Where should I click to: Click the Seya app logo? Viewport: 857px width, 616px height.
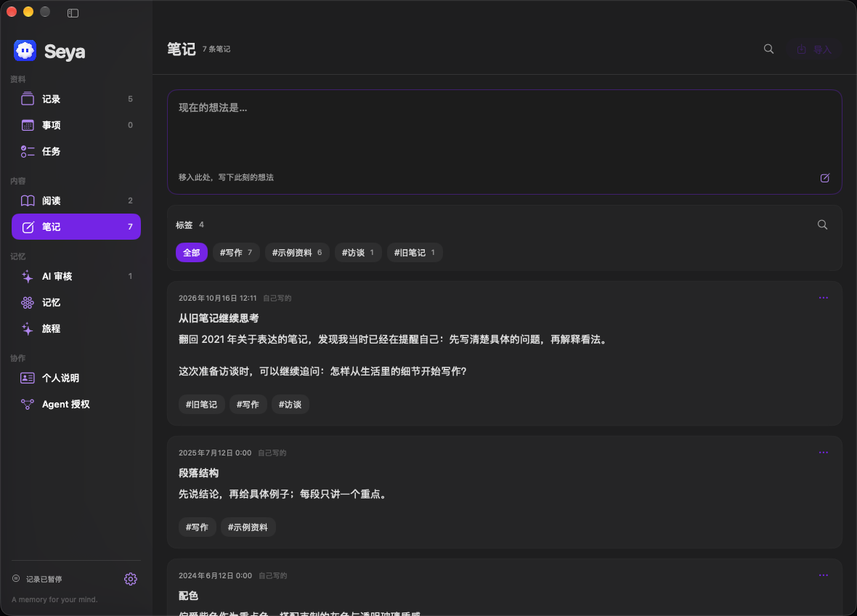tap(25, 51)
